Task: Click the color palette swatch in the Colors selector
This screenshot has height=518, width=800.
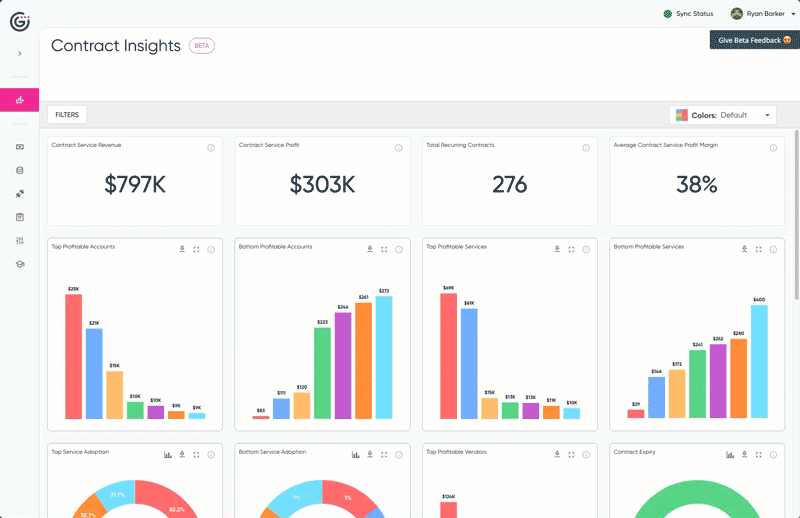Action: [682, 115]
